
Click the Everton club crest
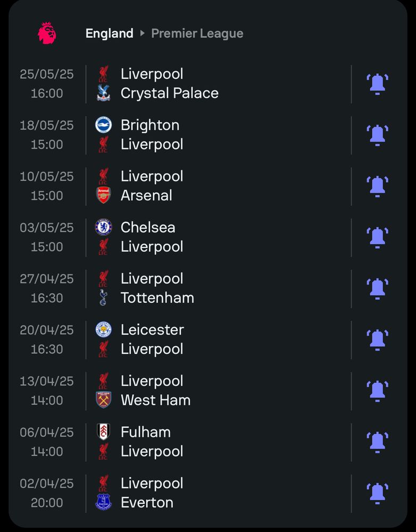[104, 502]
